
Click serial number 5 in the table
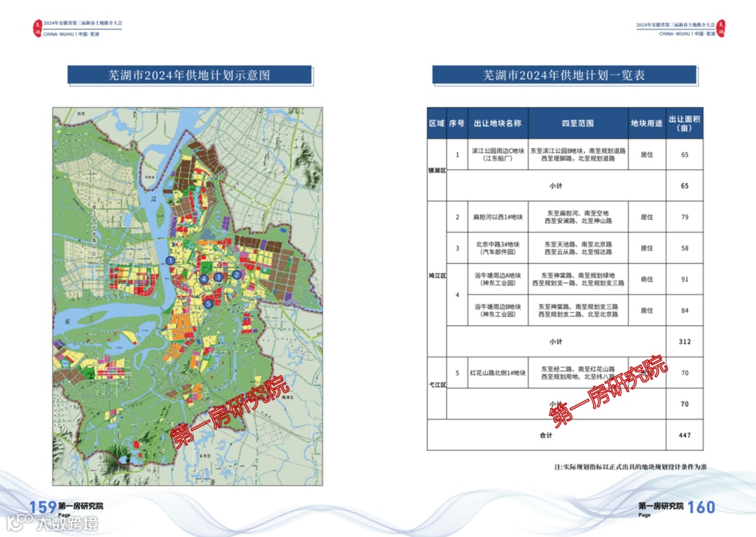pyautogui.click(x=457, y=372)
